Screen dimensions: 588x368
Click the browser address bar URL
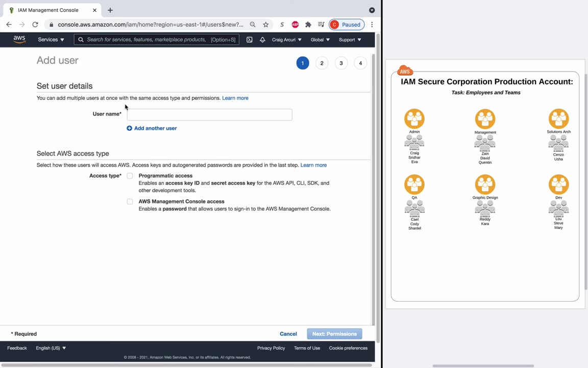click(x=151, y=25)
